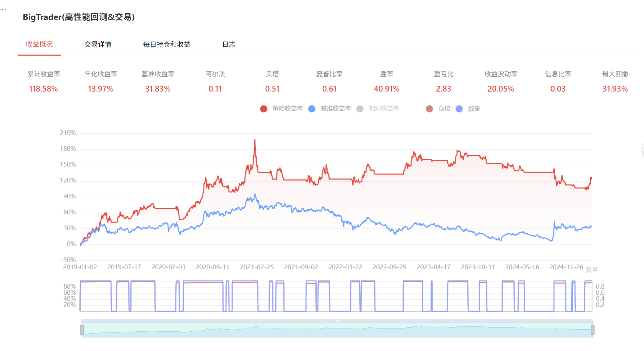This screenshot has height=351, width=644.
Task: Click the grey 相对收益率 legend dot
Action: click(x=360, y=109)
